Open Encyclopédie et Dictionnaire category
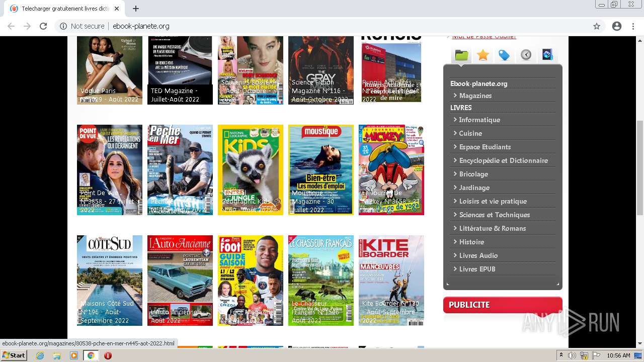644x362 pixels. click(503, 160)
